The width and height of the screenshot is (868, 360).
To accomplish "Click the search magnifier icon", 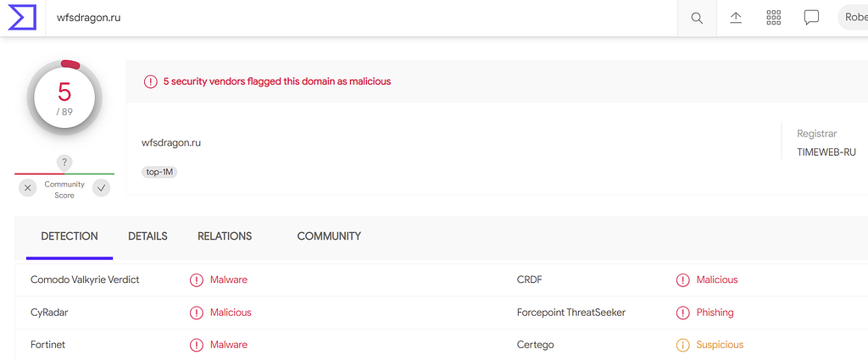I will click(697, 18).
